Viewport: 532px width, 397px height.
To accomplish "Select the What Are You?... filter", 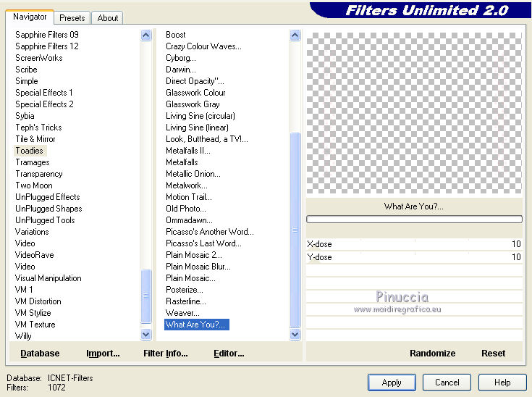I will 197,325.
